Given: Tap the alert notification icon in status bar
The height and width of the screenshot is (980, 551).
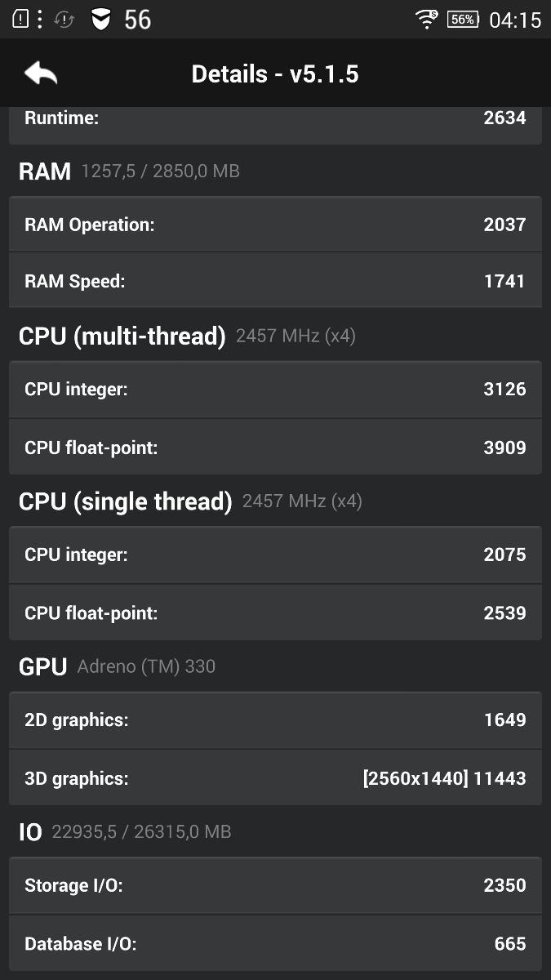Looking at the screenshot, I should 20,20.
